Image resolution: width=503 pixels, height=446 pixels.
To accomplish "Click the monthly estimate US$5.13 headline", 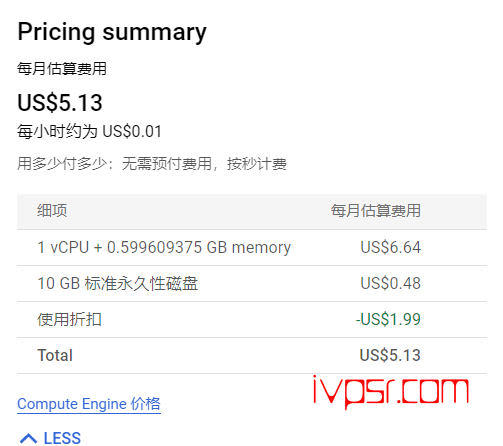I will click(60, 103).
